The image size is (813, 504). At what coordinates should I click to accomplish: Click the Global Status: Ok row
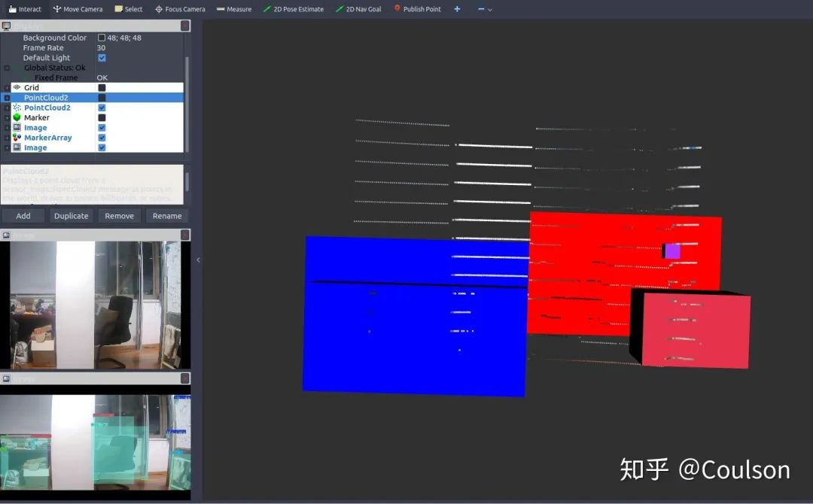[x=54, y=68]
